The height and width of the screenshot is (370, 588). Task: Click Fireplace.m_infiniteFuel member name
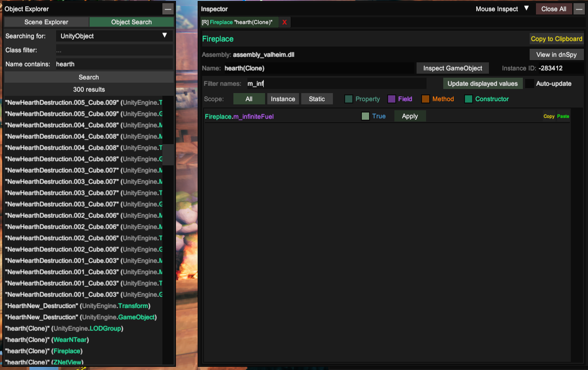click(239, 116)
